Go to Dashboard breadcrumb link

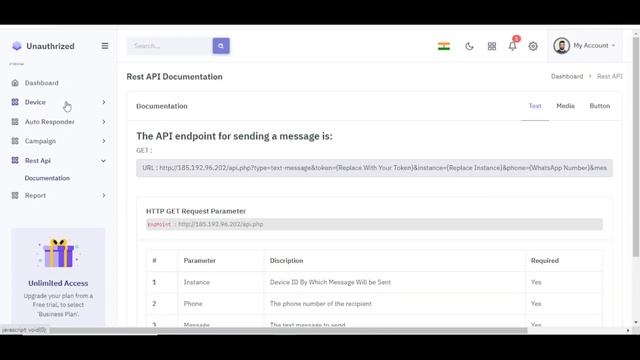coord(567,76)
